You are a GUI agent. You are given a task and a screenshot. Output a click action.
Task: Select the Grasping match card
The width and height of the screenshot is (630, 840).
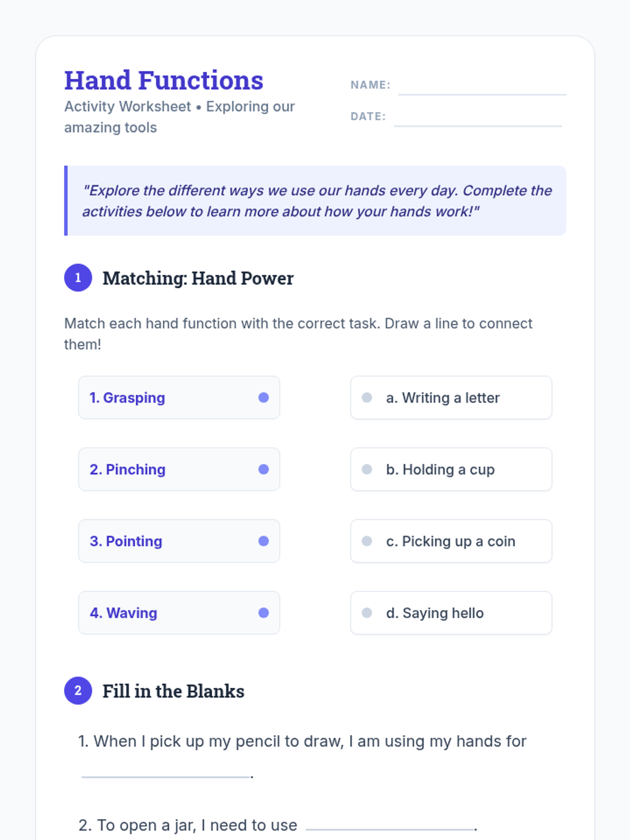point(178,397)
